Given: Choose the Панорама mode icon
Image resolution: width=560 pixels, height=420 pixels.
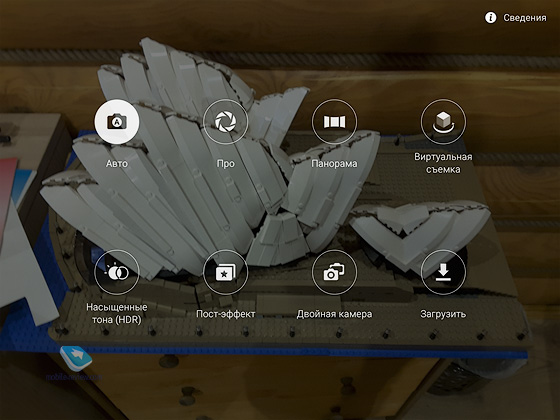Looking at the screenshot, I should pyautogui.click(x=334, y=122).
